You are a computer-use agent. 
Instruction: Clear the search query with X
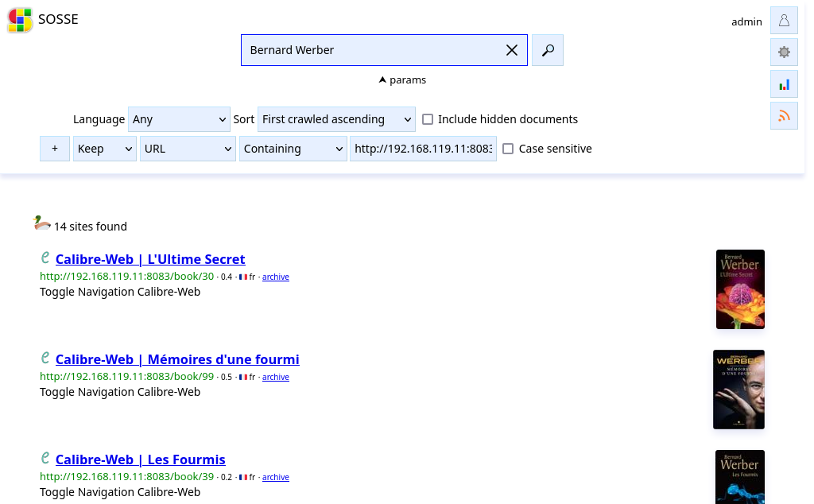pos(511,50)
